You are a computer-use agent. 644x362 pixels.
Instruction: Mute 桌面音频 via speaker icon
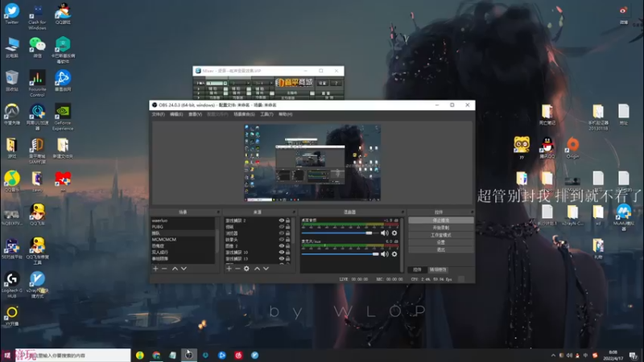(x=385, y=233)
